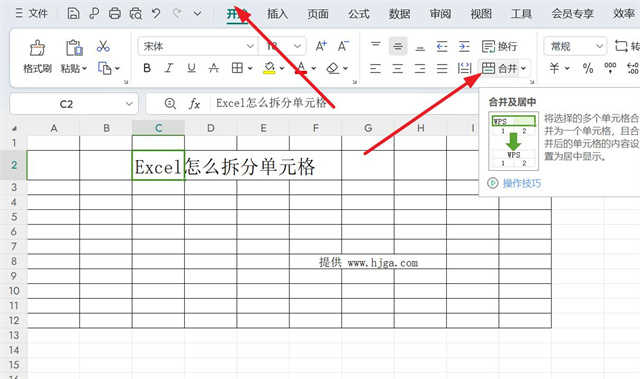Select cell C2 containing Excel怎么拆分单元格

click(158, 165)
